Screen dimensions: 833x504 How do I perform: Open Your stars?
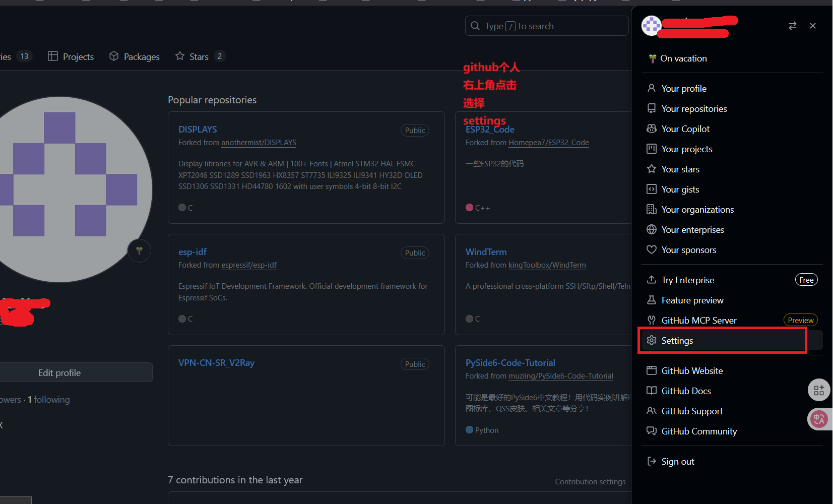[x=732, y=169]
